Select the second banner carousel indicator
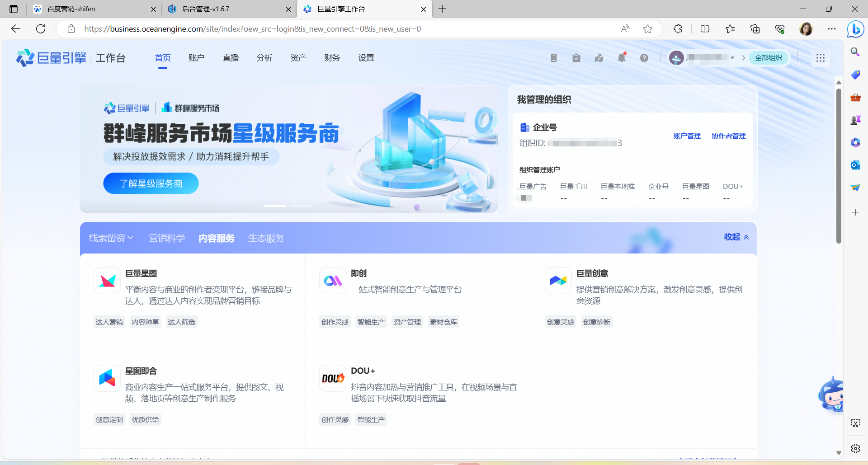Screen dimensions: 868x465 coord(302,206)
